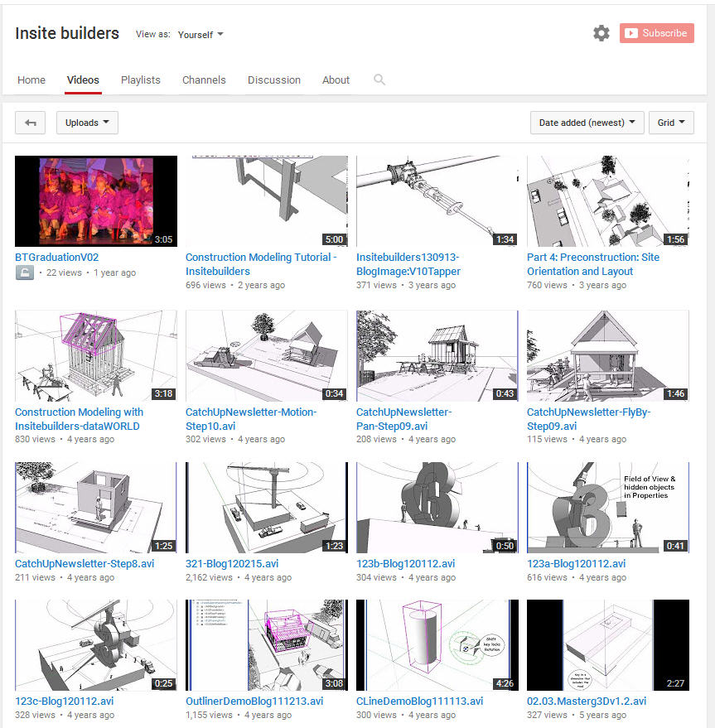Expand the Uploads filter dropdown

click(87, 123)
